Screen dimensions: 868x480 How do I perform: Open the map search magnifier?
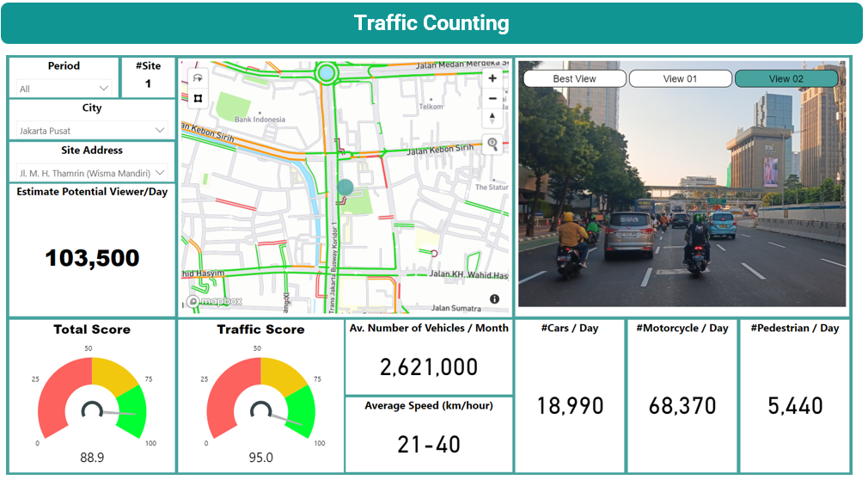492,144
